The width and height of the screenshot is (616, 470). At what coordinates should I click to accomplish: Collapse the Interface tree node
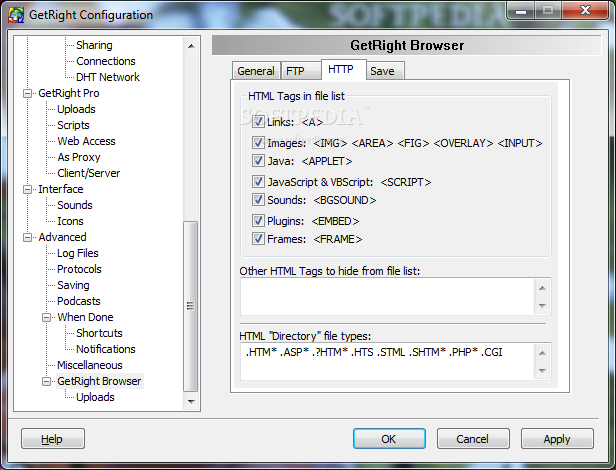pyautogui.click(x=28, y=189)
